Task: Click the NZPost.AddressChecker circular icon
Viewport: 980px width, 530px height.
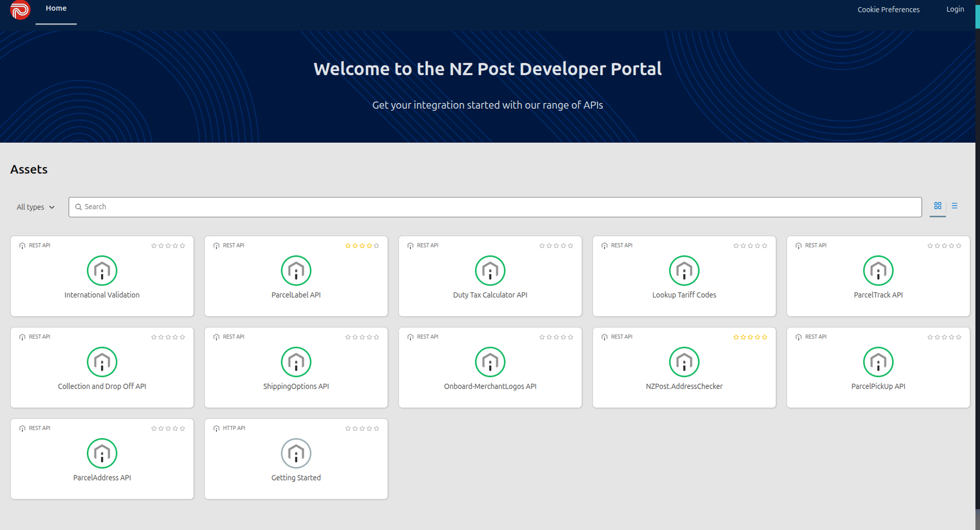Action: point(684,362)
